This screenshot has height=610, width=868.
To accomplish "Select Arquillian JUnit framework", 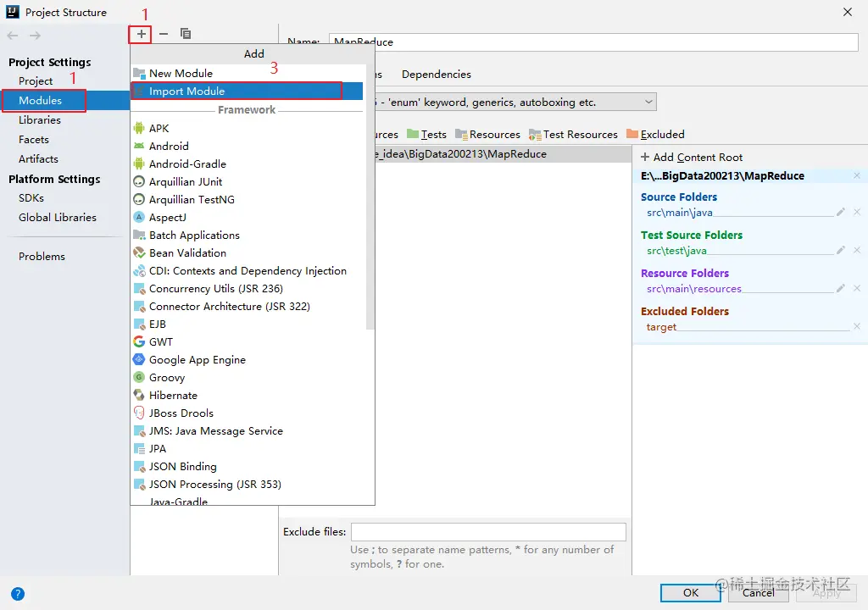I will click(x=248, y=181).
